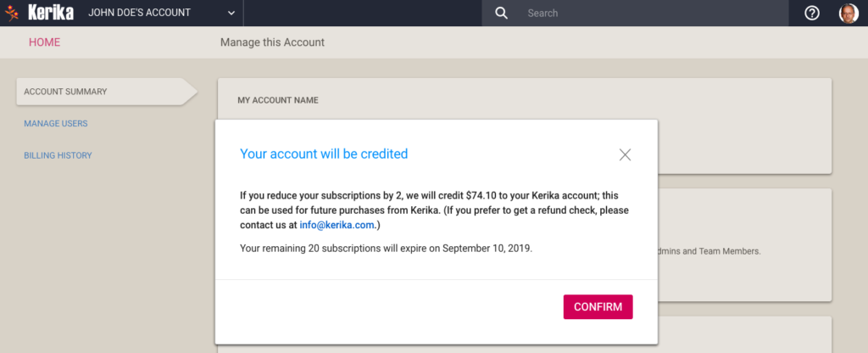This screenshot has height=353, width=868.
Task: Go to the HOME tab
Action: pos(44,42)
